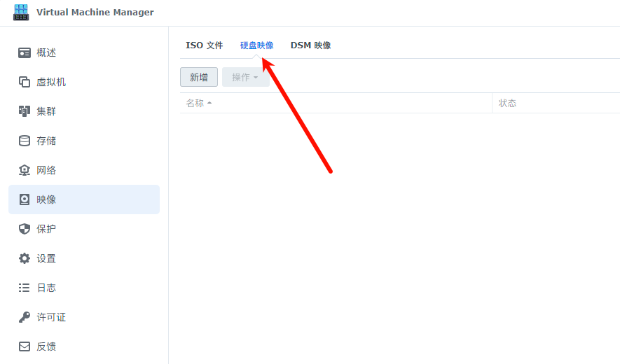The height and width of the screenshot is (364, 620).
Task: Open the 许可证 license menu item
Action: tap(51, 317)
